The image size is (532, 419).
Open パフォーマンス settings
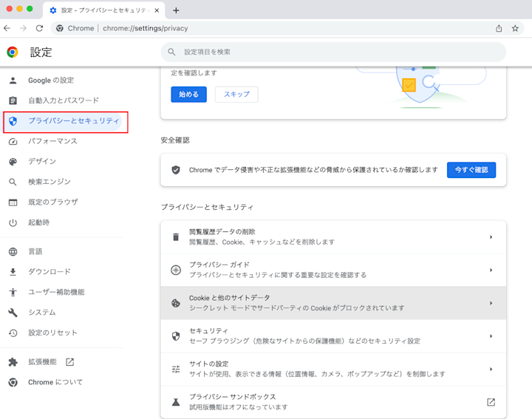coord(52,141)
